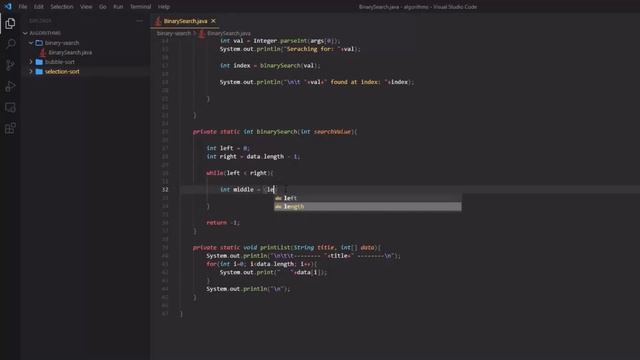Open Explorer panel more actions ellipsis
Screen dimensions: 640x360
[x=140, y=20]
